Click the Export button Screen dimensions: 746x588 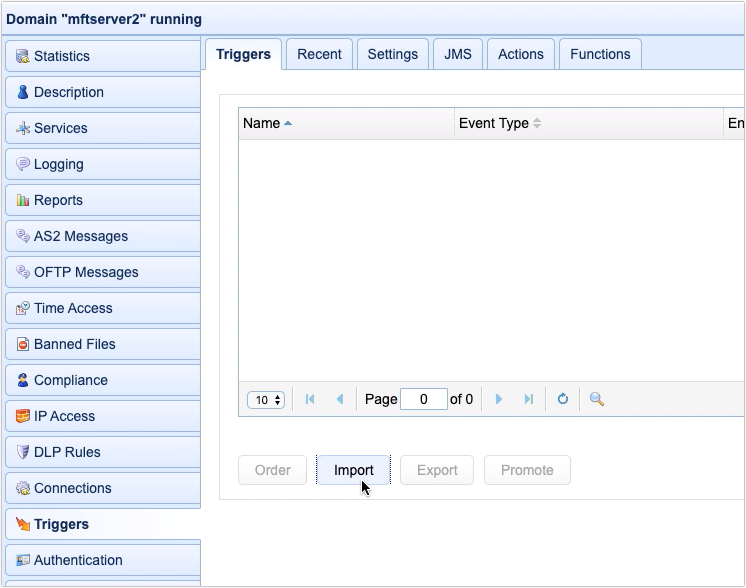pyautogui.click(x=437, y=470)
